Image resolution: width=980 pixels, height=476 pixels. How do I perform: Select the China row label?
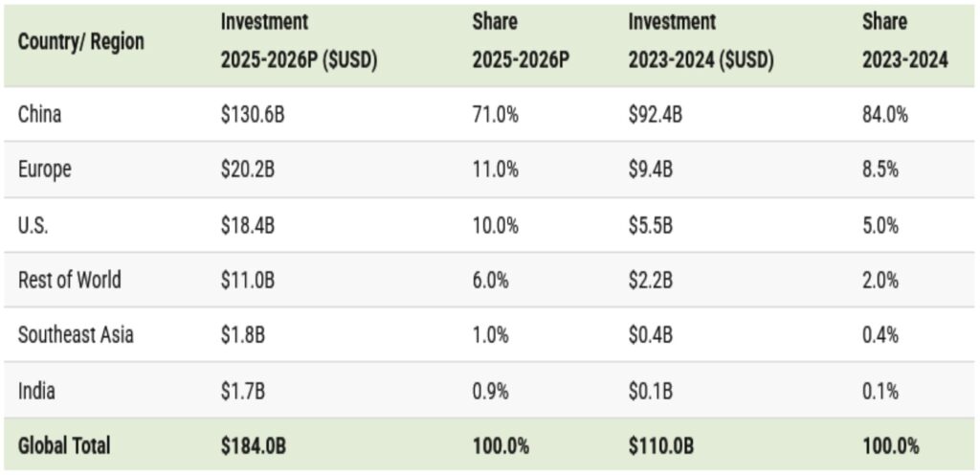[39, 115]
